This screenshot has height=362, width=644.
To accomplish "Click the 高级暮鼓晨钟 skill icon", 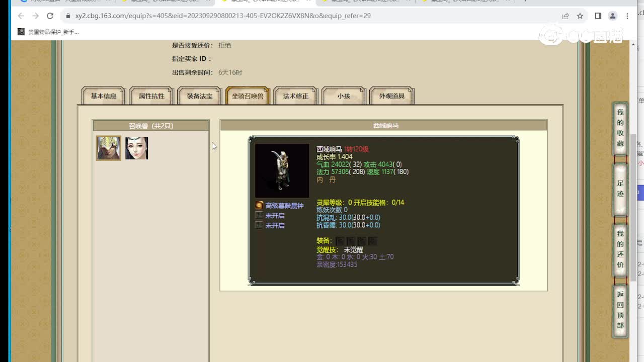I will 259,206.
